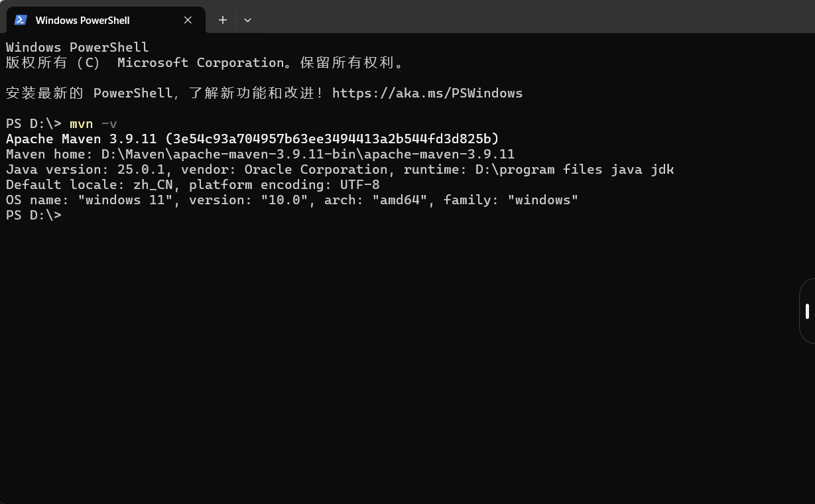Click the active PowerShell prompt line

[33, 215]
